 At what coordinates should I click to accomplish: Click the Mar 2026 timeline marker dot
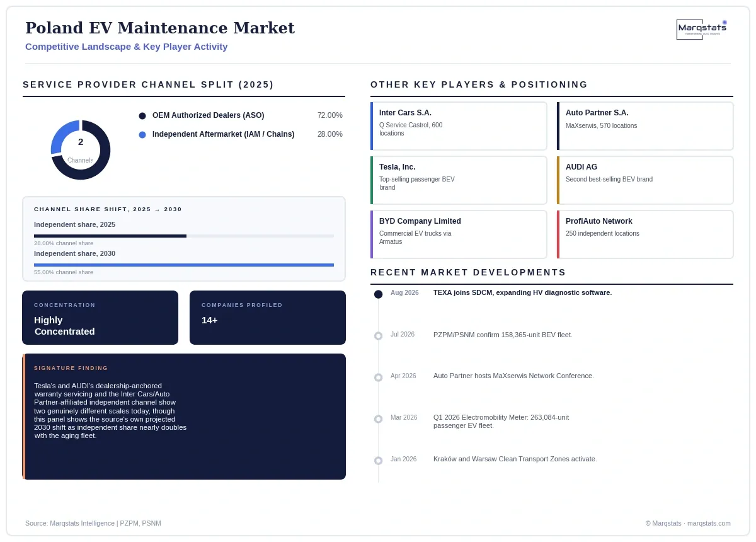[x=378, y=419]
